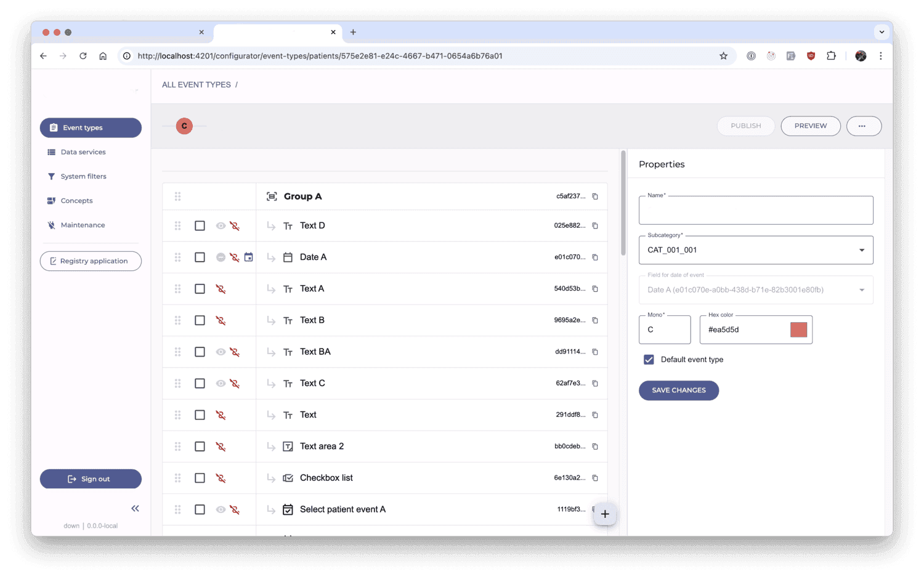924x577 pixels.
Task: Click the floating plus add button
Action: (x=605, y=514)
